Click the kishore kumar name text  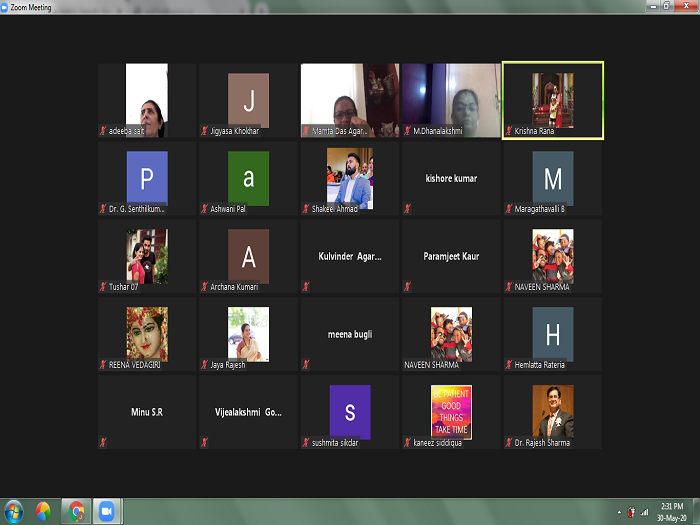451,178
